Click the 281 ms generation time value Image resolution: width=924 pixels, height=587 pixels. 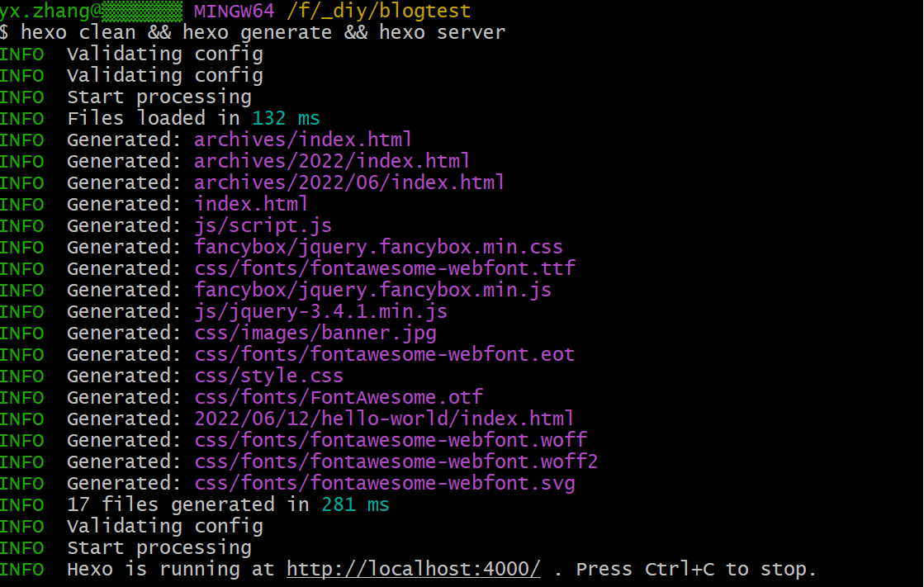(x=355, y=504)
